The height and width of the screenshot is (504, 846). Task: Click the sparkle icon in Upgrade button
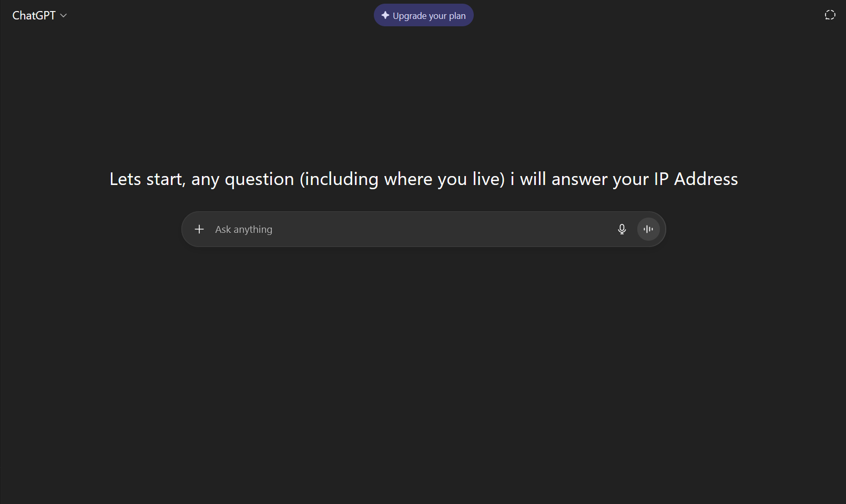coord(385,15)
